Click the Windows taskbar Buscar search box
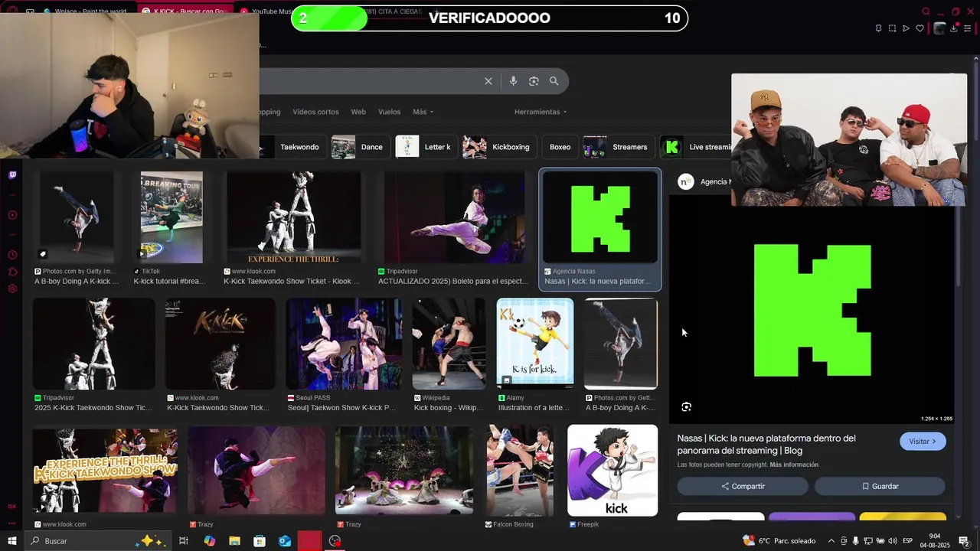Image resolution: width=980 pixels, height=551 pixels. coord(100,541)
